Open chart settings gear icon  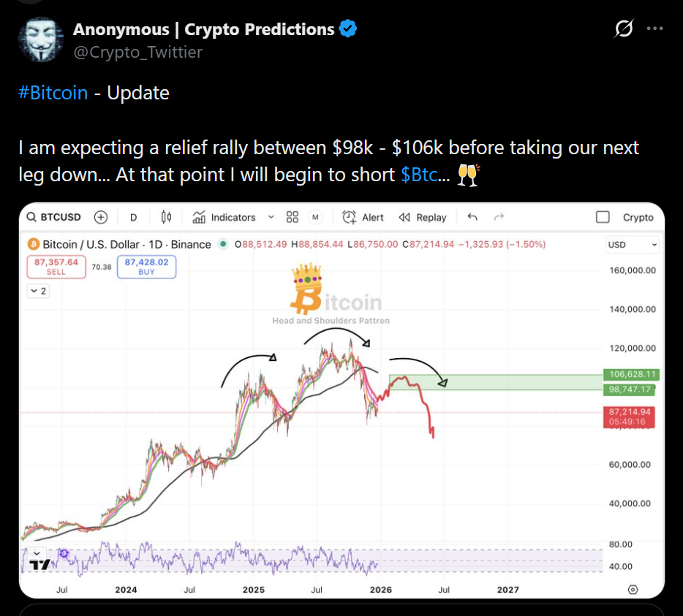point(633,589)
